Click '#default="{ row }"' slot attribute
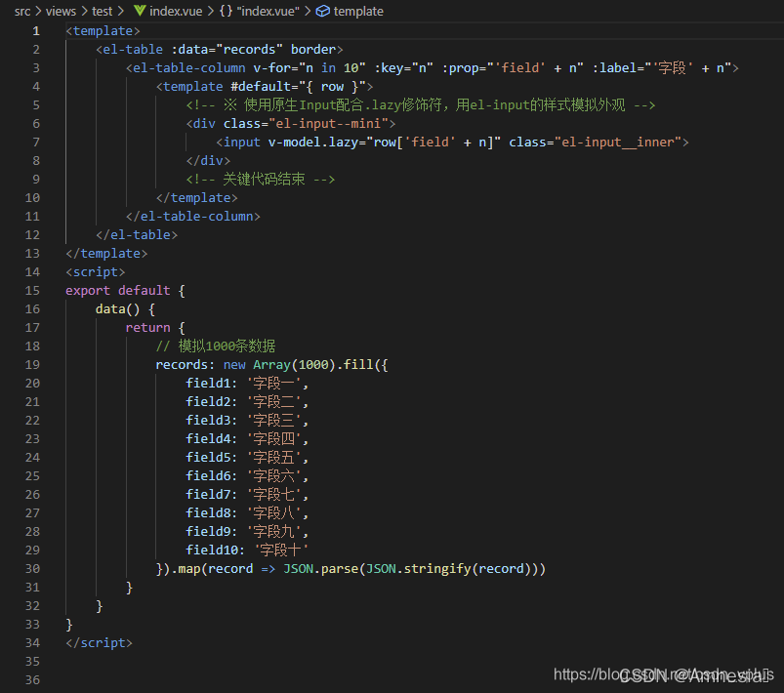 click(x=298, y=87)
